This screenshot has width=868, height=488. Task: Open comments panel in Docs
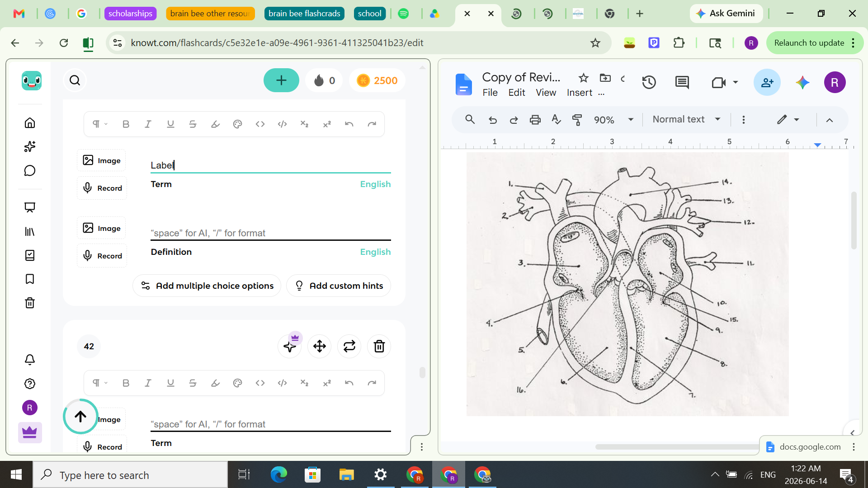(x=682, y=82)
